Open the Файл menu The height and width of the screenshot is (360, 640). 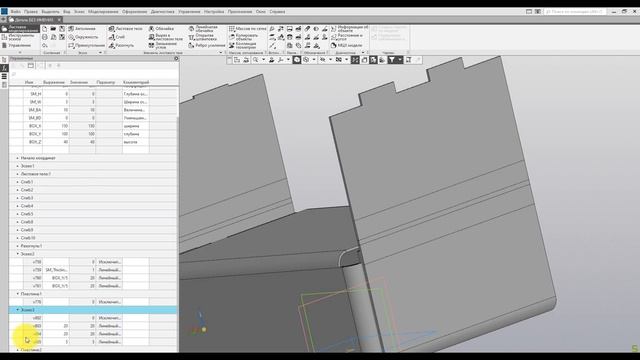point(16,12)
